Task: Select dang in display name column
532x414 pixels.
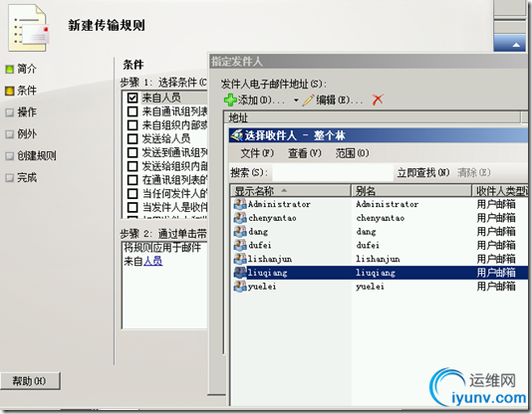Action: tap(258, 232)
